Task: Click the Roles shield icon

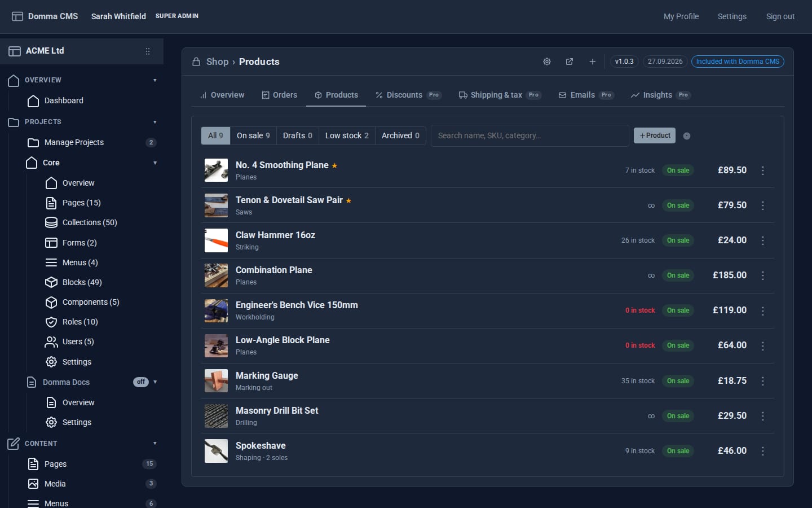Action: (51, 322)
